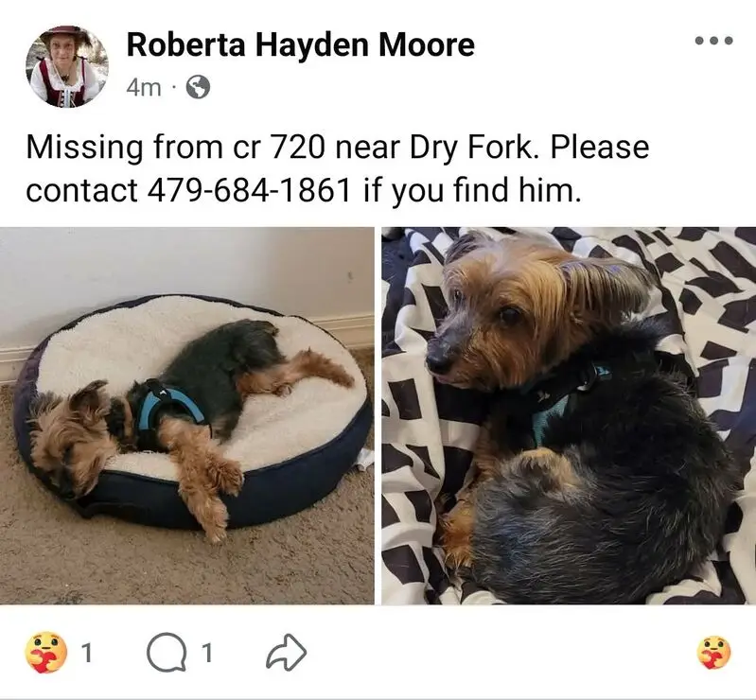
Task: View the comment count of 1
Action: tap(206, 654)
